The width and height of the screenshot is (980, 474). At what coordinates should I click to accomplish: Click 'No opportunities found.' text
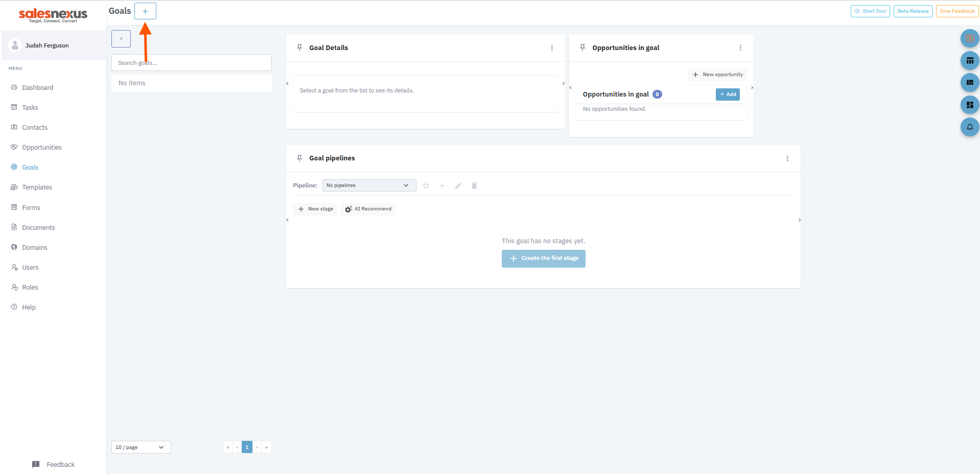click(x=614, y=109)
